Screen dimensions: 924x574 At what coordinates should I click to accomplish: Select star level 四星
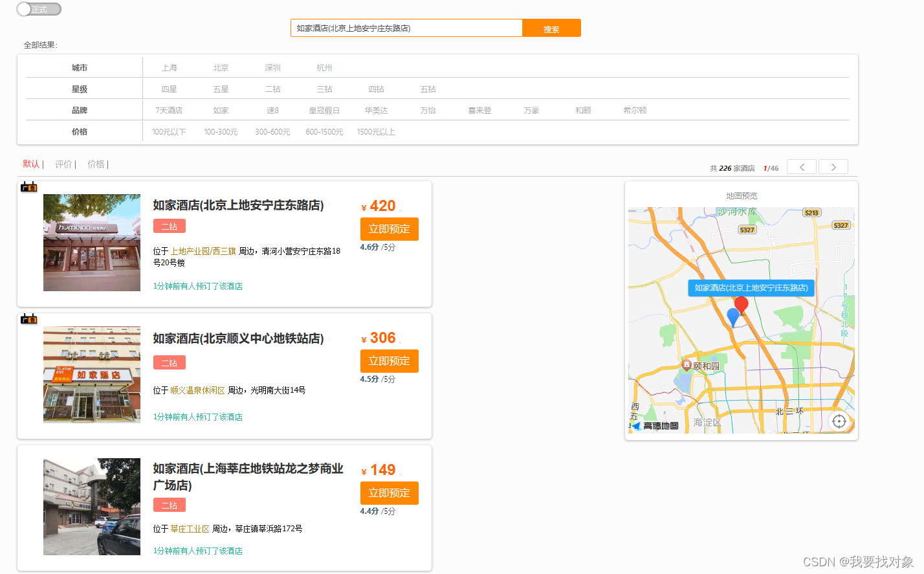click(170, 89)
